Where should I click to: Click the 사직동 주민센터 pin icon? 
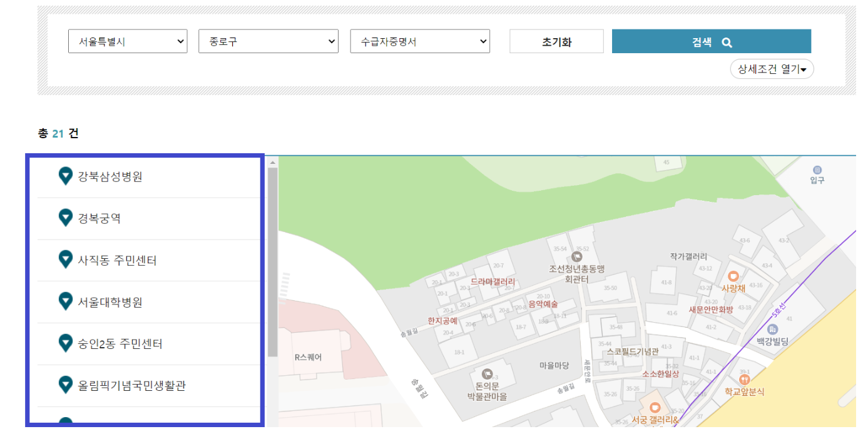pos(65,260)
